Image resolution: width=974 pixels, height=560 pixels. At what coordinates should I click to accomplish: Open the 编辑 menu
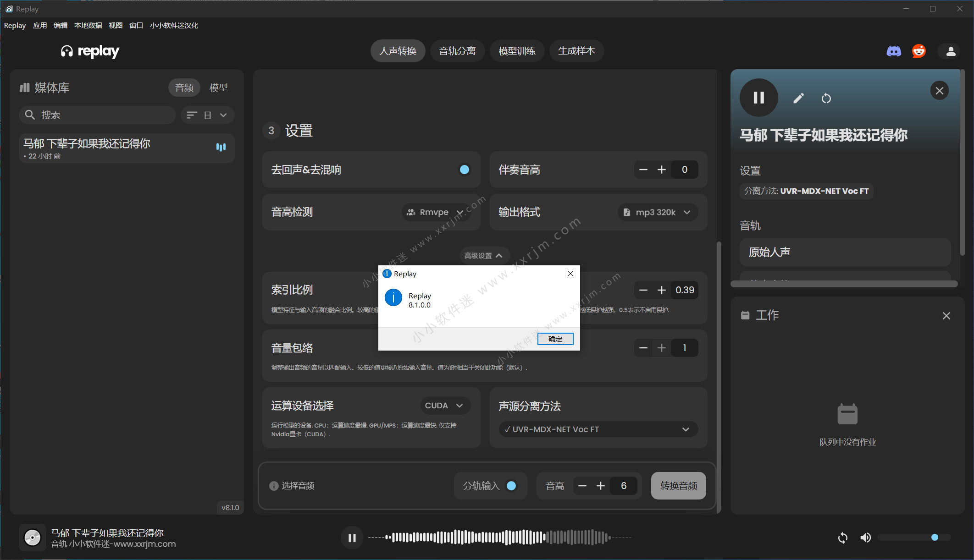point(61,26)
